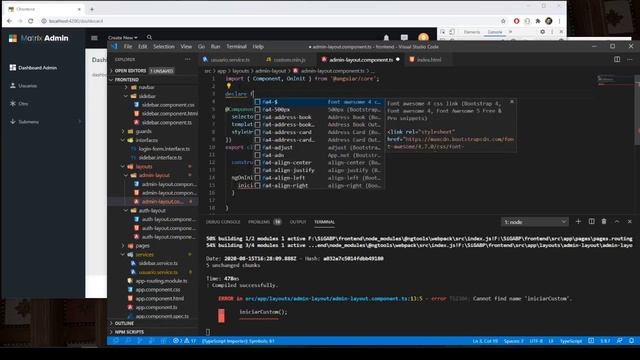Split the VS Code editor
The height and width of the screenshot is (360, 640).
pyautogui.click(x=617, y=59)
